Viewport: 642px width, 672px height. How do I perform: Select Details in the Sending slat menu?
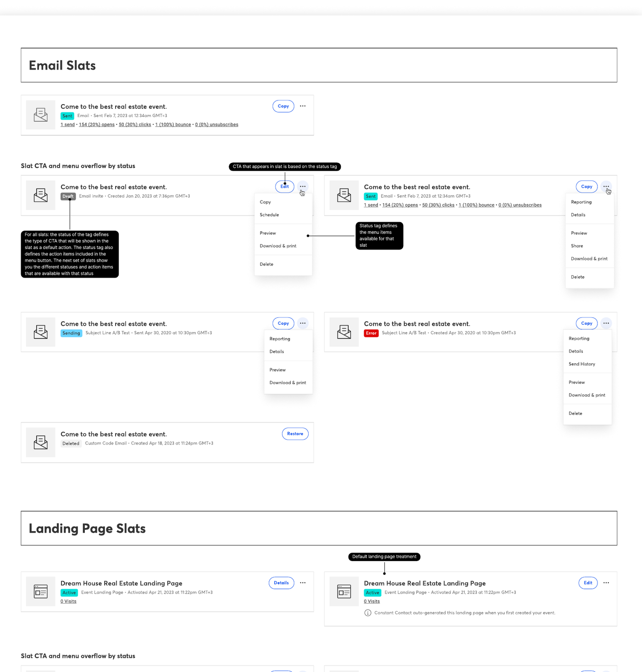(x=277, y=351)
